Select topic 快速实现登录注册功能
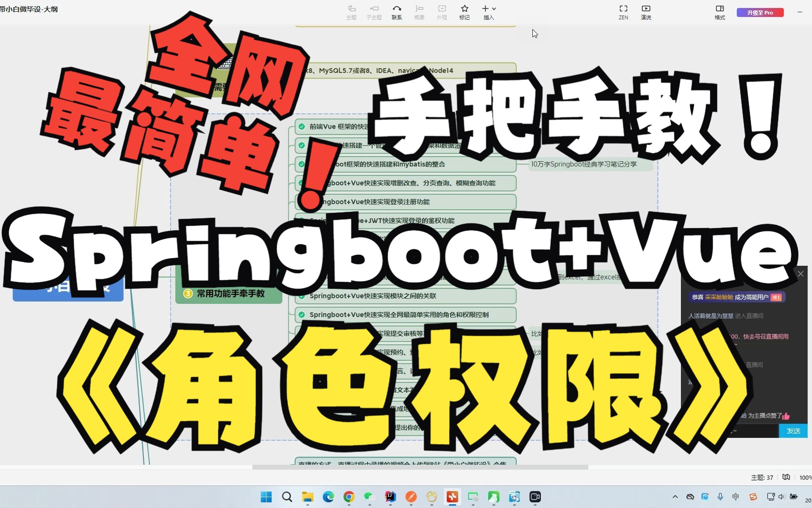The width and height of the screenshot is (812, 508). [406, 202]
